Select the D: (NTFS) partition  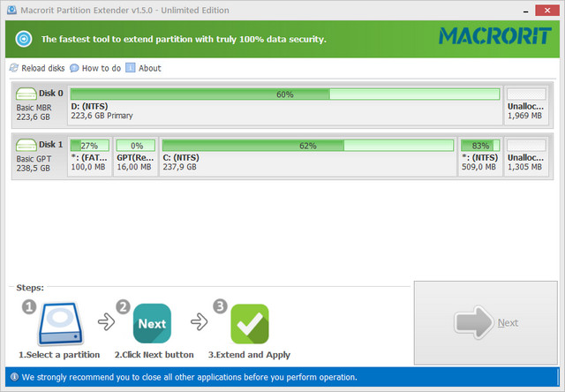[284, 104]
